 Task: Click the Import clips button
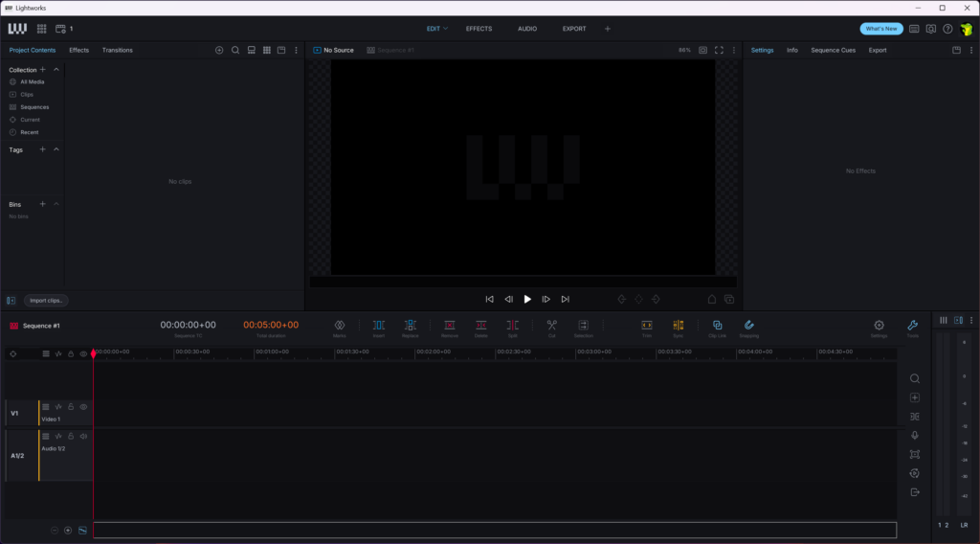[46, 301]
